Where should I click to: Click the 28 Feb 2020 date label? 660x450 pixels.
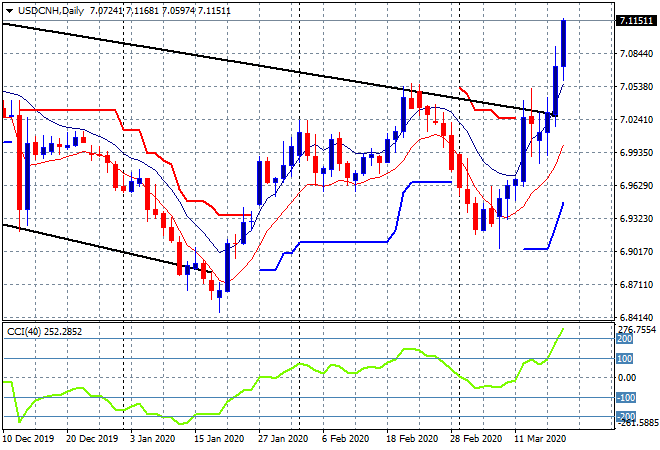point(476,439)
